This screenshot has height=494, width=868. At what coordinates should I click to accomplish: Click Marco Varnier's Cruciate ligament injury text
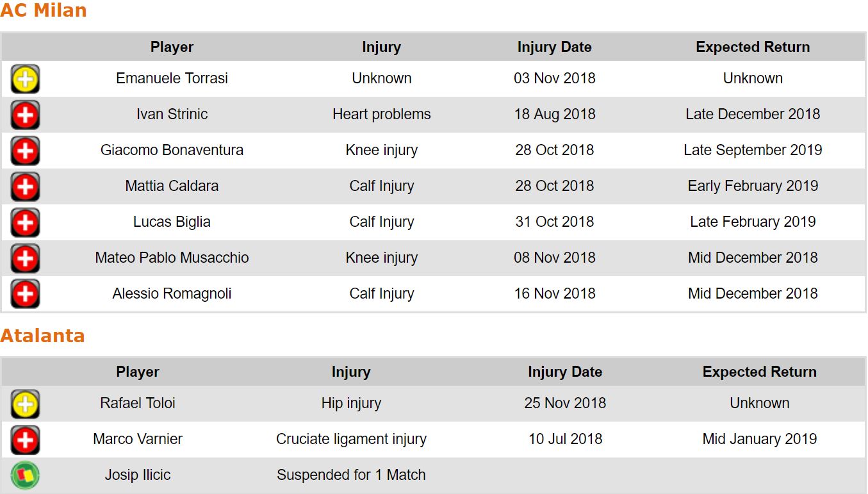coord(351,440)
